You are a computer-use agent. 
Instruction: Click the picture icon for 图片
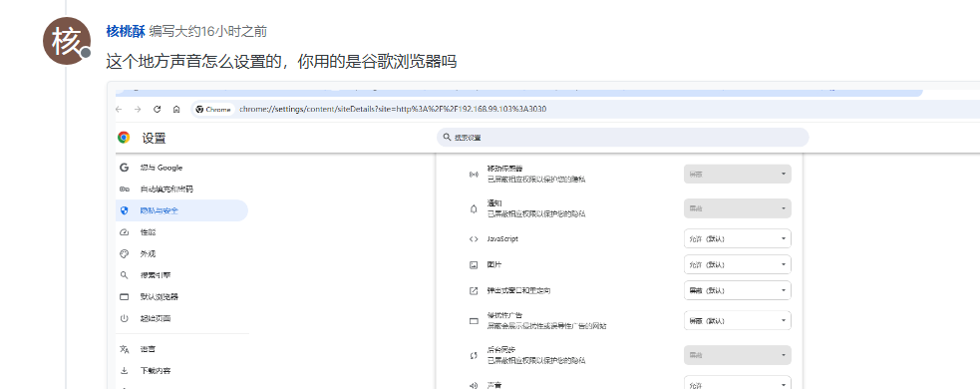[x=474, y=265]
